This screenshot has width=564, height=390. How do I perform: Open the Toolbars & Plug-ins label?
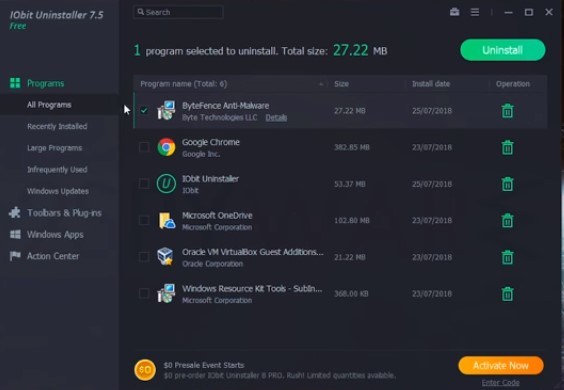point(64,213)
